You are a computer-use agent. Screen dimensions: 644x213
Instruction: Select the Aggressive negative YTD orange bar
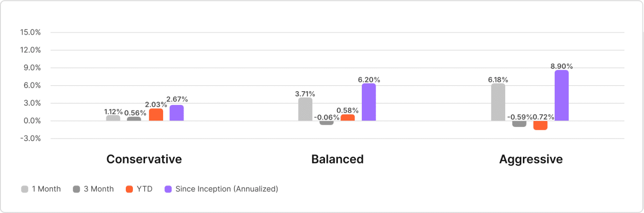pyautogui.click(x=540, y=125)
